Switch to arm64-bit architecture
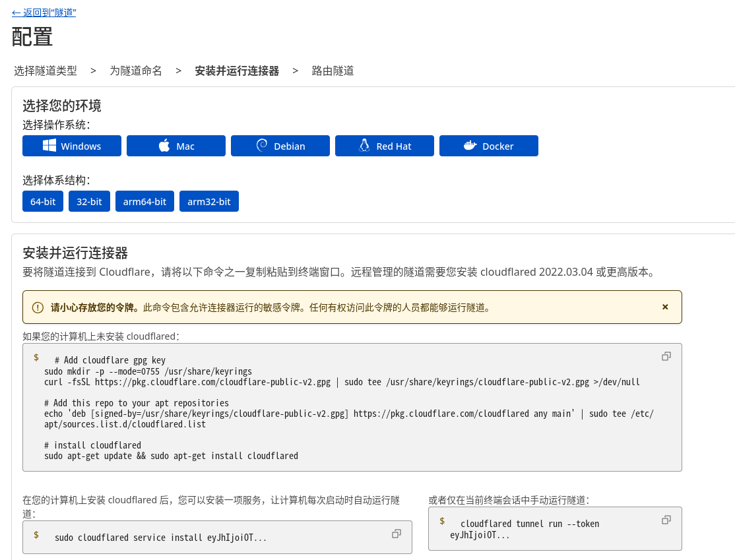Viewport: 735px width, 560px height. 144,201
